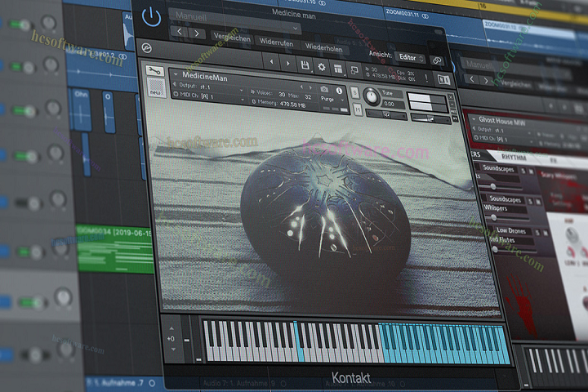Click the Widerrufen undo button
588x392 pixels.
276,42
